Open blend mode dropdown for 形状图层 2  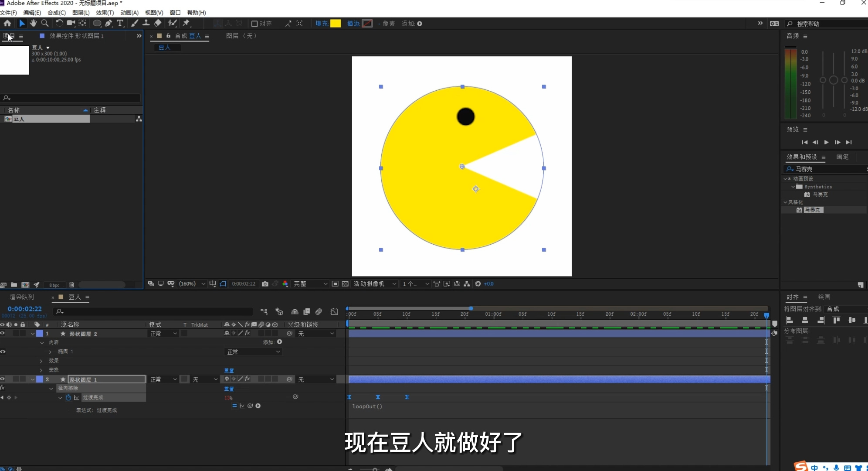tap(163, 334)
